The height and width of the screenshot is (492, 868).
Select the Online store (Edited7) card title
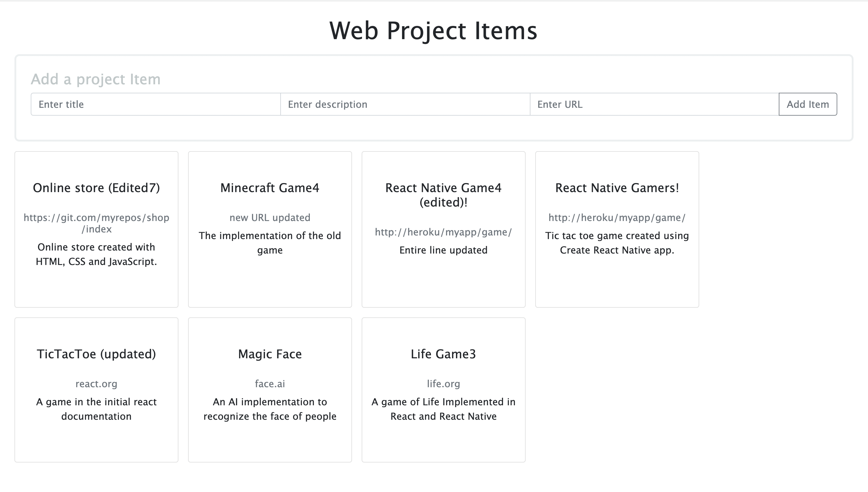(96, 188)
